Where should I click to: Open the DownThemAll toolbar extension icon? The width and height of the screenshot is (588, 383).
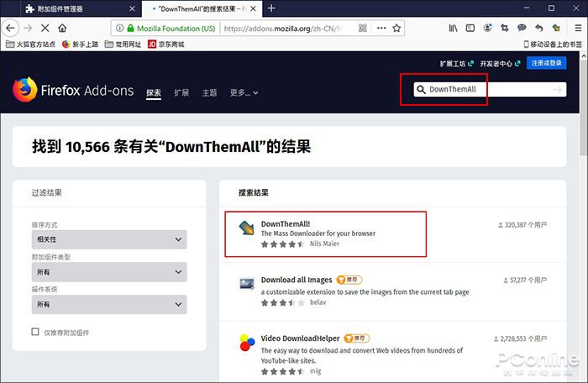pyautogui.click(x=556, y=28)
